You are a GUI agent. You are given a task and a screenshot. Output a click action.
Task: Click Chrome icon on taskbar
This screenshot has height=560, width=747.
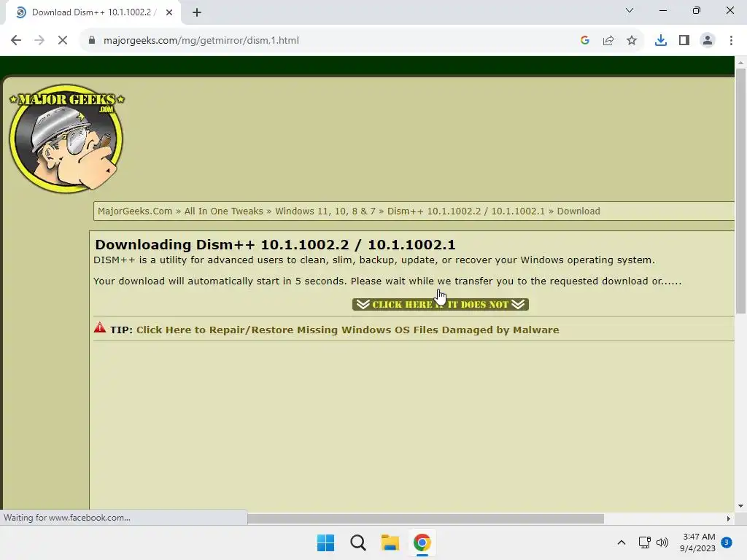click(422, 542)
